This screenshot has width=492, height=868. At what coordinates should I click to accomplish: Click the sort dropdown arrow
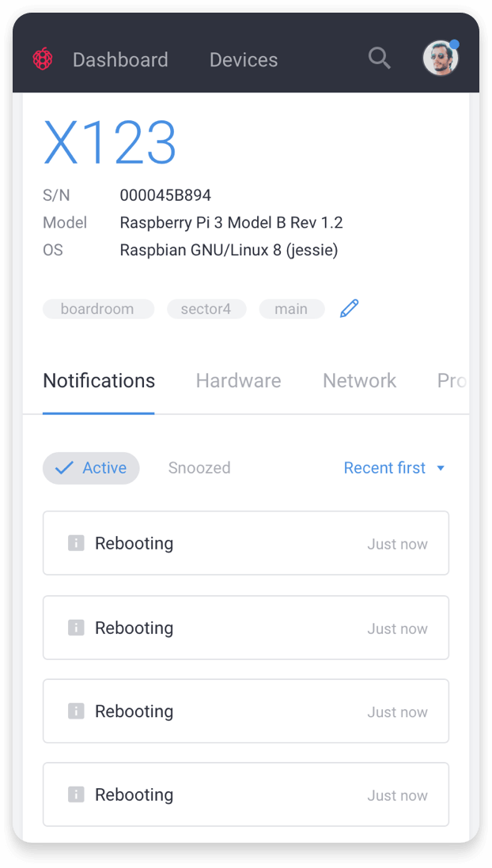(441, 468)
